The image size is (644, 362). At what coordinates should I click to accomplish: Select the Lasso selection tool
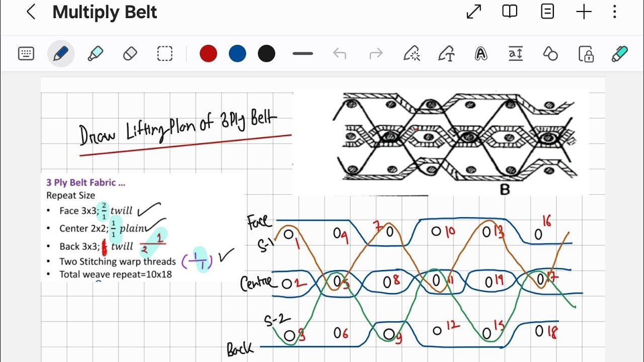coord(165,54)
